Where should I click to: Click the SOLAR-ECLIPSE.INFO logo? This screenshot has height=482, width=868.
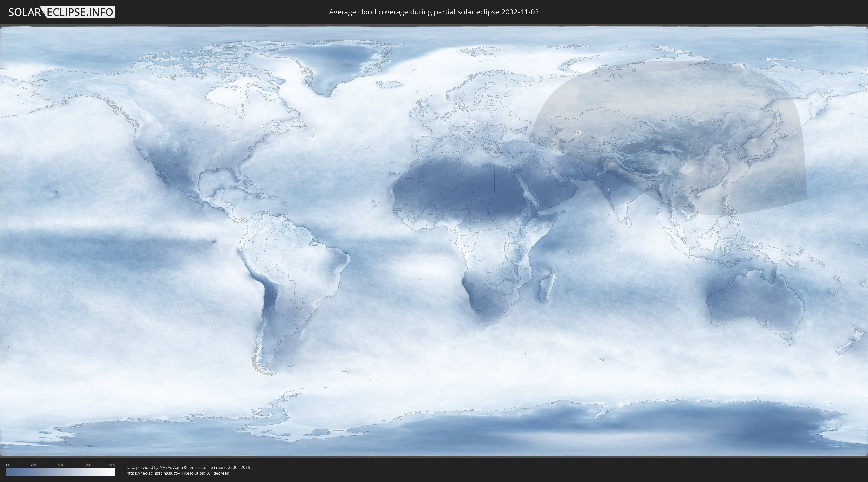pyautogui.click(x=62, y=12)
